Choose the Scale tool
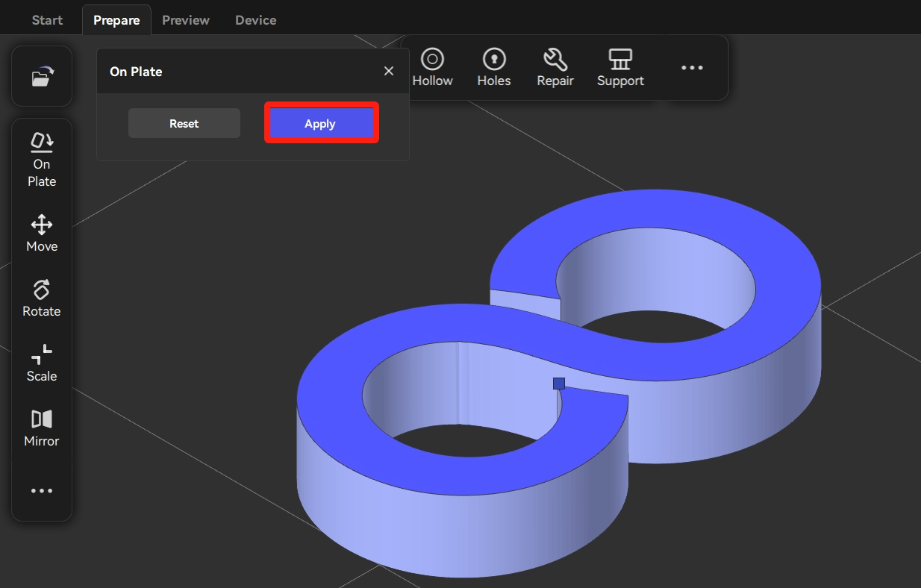921x588 pixels. [42, 363]
